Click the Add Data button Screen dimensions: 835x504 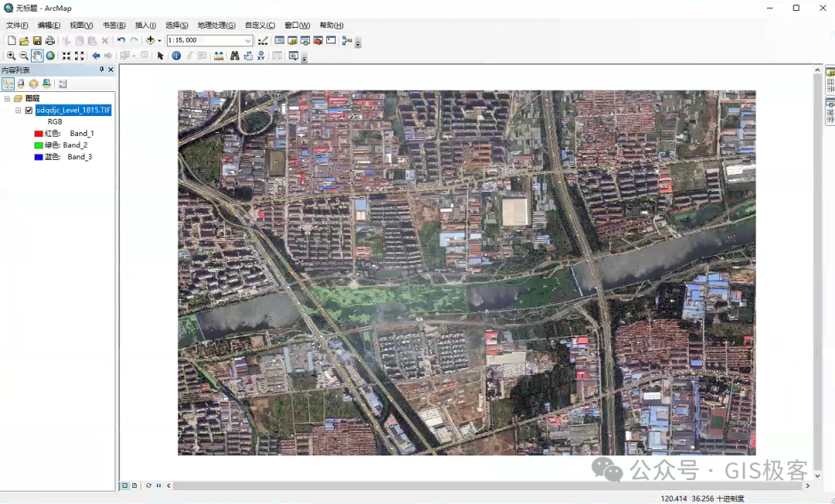pos(150,40)
